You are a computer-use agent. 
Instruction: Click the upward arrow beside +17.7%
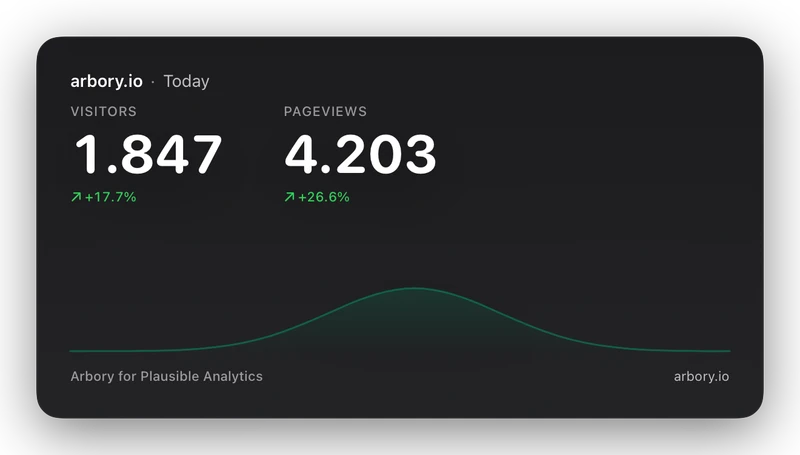tap(76, 197)
